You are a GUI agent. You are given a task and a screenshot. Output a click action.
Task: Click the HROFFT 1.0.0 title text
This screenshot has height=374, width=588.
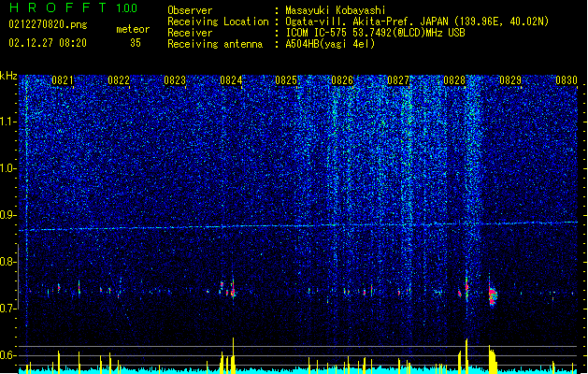[74, 7]
